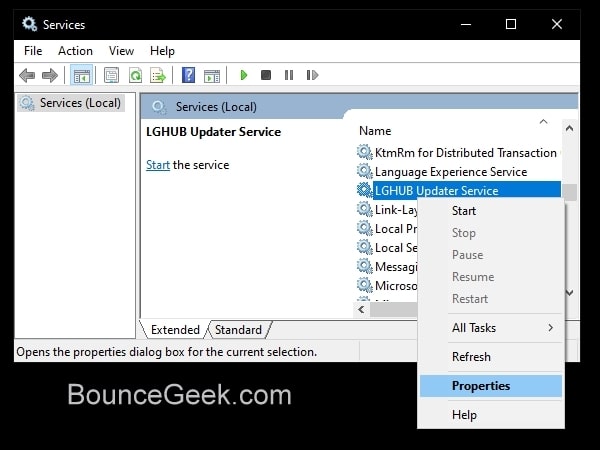This screenshot has width=600, height=450.
Task: Click gear icon beside KtmRm for Distributed Transaction
Action: click(365, 152)
